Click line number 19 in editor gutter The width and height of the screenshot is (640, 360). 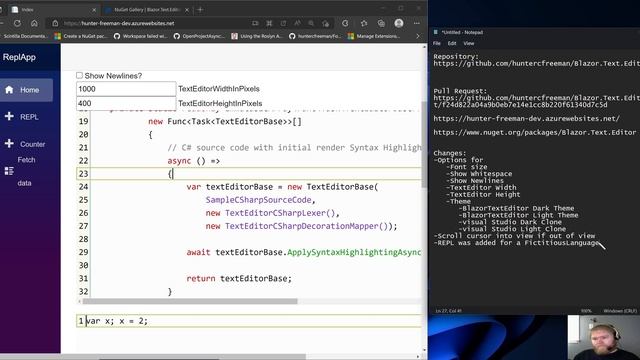(83, 121)
